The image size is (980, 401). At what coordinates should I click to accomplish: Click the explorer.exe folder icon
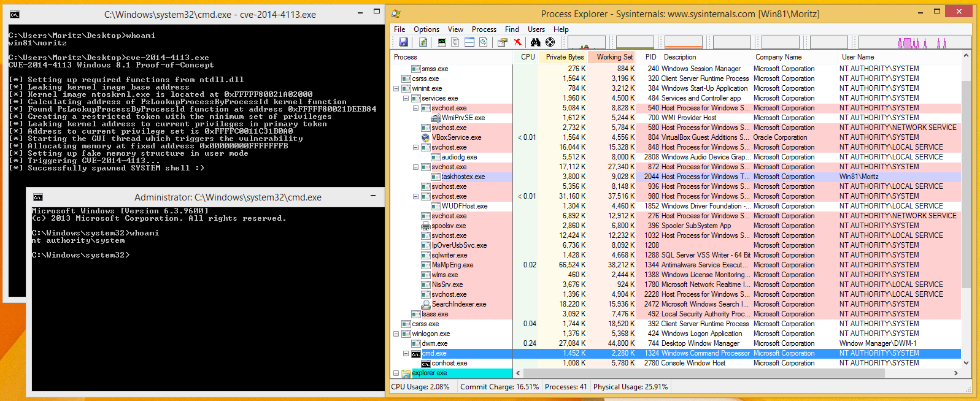coord(406,373)
